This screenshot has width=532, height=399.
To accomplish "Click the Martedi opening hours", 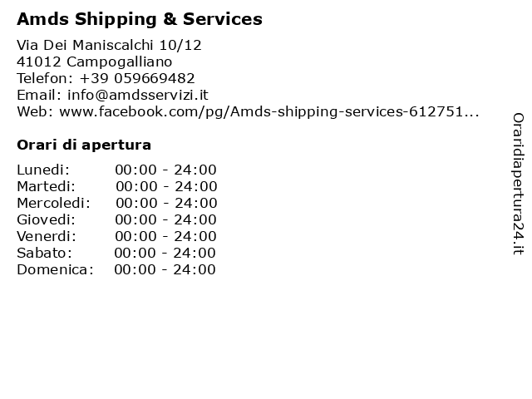I will [x=166, y=186].
